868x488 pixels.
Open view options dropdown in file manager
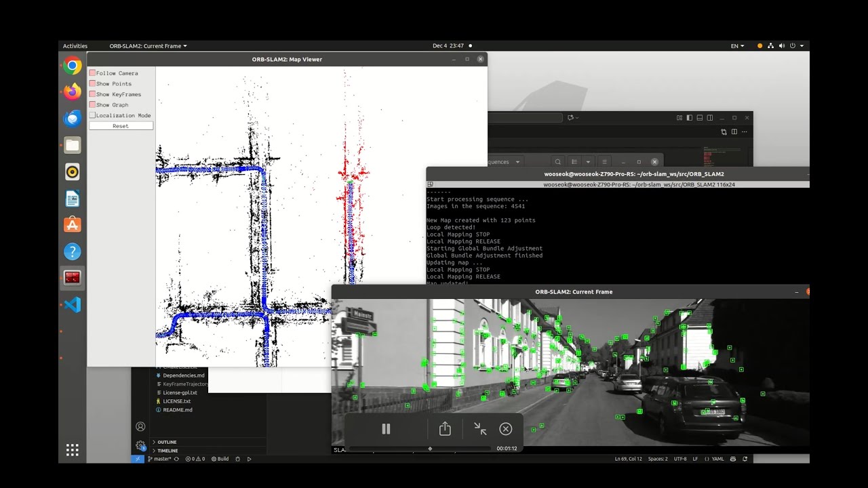tap(587, 162)
